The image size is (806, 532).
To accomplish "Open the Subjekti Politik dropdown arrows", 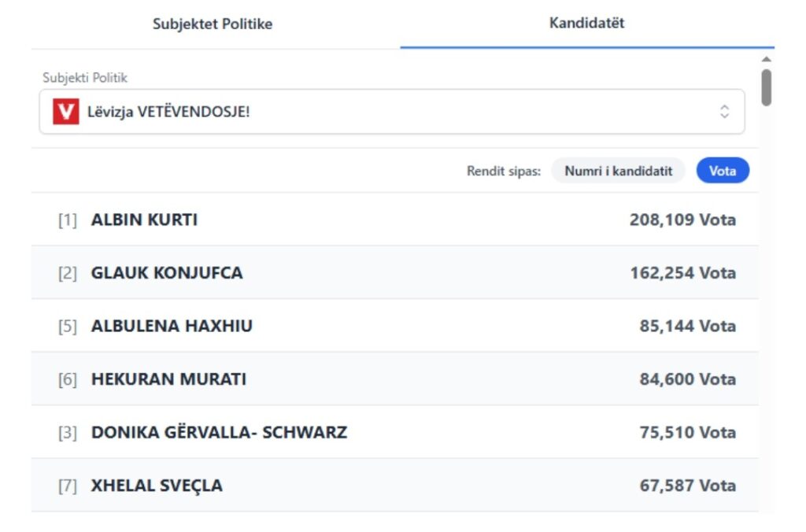I will tap(724, 112).
